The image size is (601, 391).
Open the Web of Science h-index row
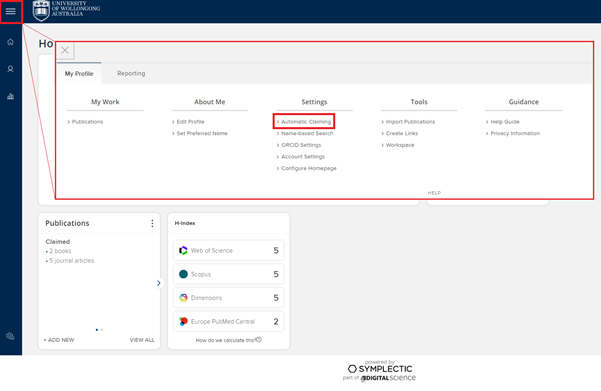pyautogui.click(x=229, y=250)
